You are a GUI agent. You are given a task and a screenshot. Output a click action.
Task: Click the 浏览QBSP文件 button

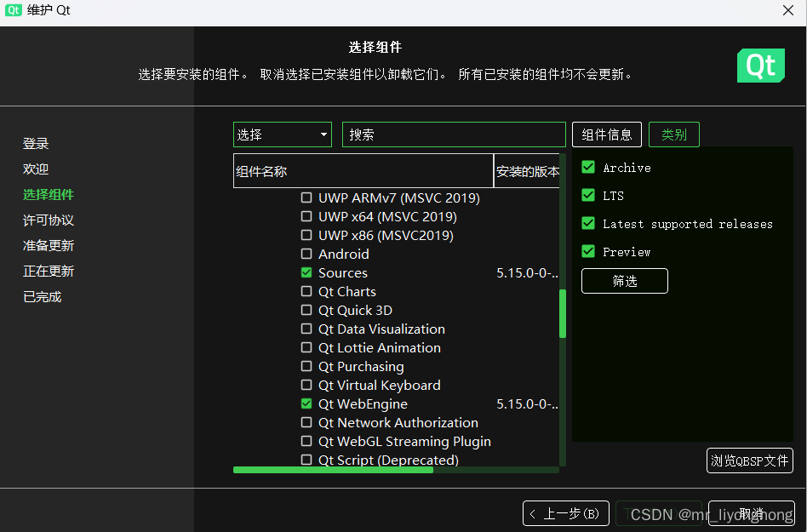[749, 460]
